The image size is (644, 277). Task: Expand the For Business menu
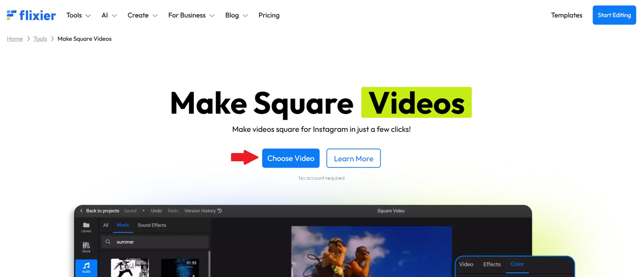191,15
